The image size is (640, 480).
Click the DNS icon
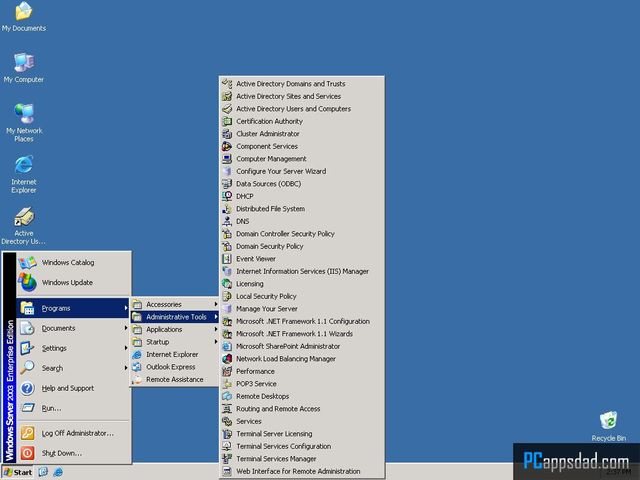(227, 221)
